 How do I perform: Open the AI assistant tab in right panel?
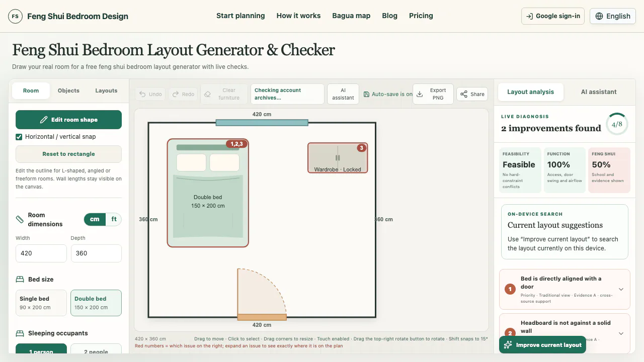pyautogui.click(x=599, y=92)
